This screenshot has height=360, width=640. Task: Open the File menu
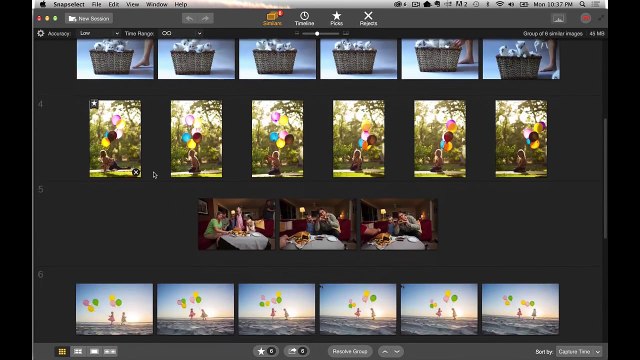pos(96,4)
